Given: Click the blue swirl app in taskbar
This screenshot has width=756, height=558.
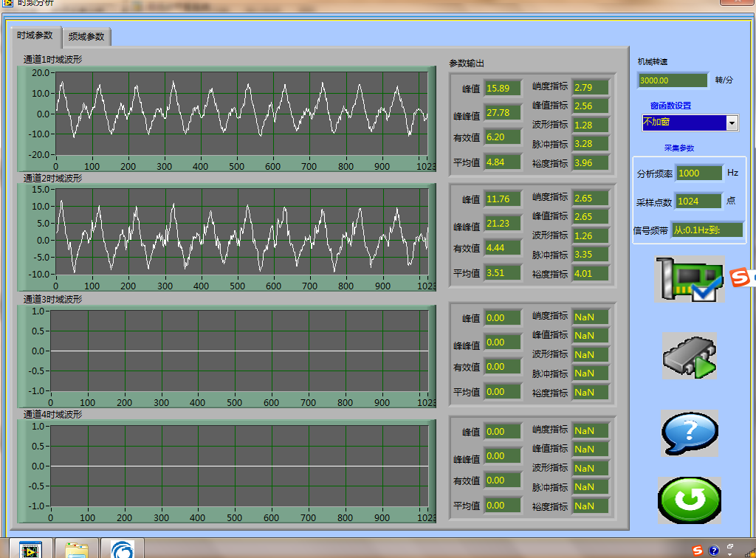Looking at the screenshot, I should click(123, 550).
